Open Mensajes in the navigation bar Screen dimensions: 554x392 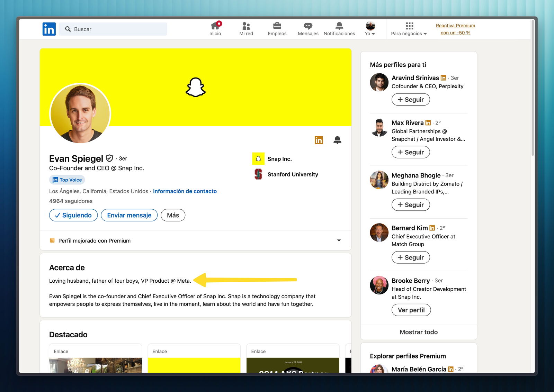point(308,29)
